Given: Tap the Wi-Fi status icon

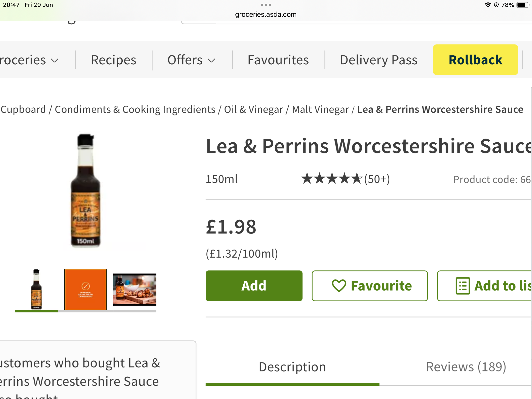Looking at the screenshot, I should 487,5.
